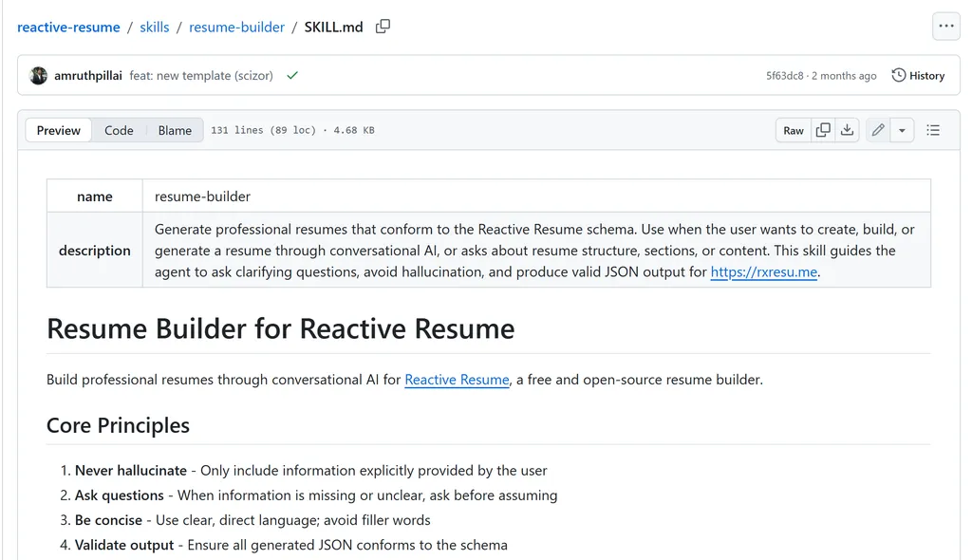Navigate to resume-builder folder breadcrumb

pos(236,28)
